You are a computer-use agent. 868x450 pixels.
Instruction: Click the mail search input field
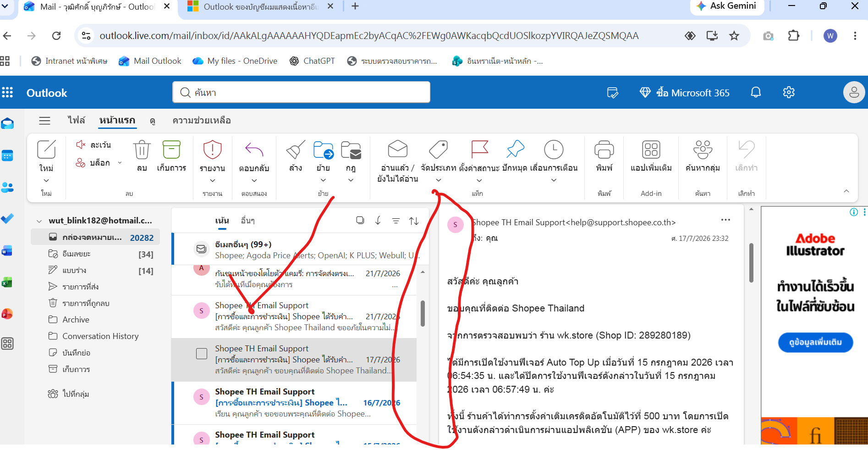pyautogui.click(x=301, y=92)
